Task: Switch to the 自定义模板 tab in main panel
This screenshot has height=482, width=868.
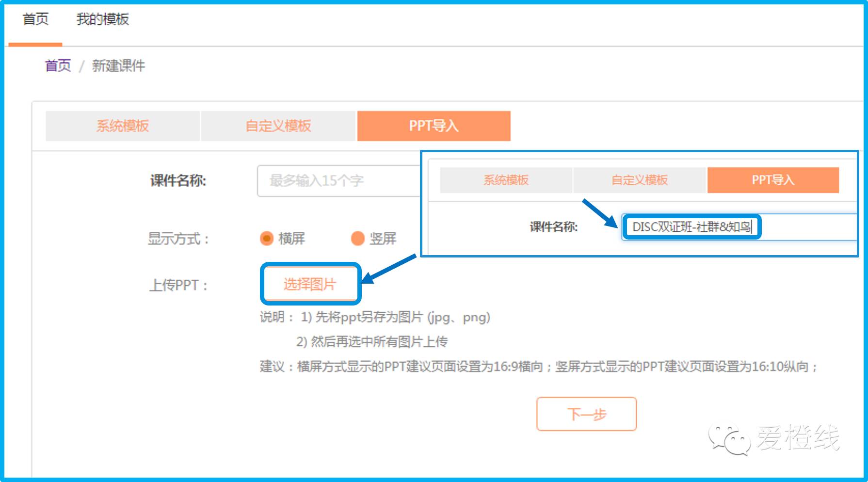Action: [x=278, y=126]
